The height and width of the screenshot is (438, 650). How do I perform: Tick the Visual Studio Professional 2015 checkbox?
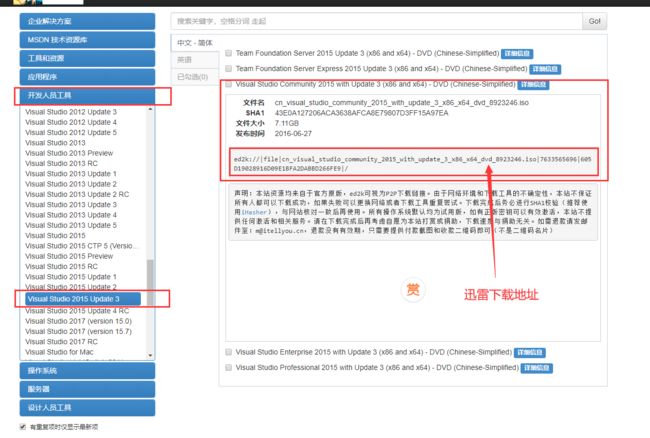[x=228, y=367]
